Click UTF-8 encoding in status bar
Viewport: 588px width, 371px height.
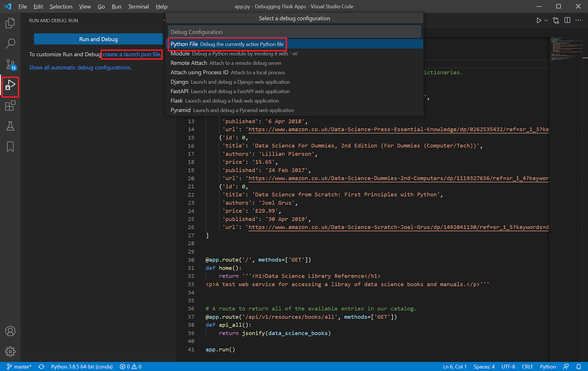pyautogui.click(x=508, y=367)
